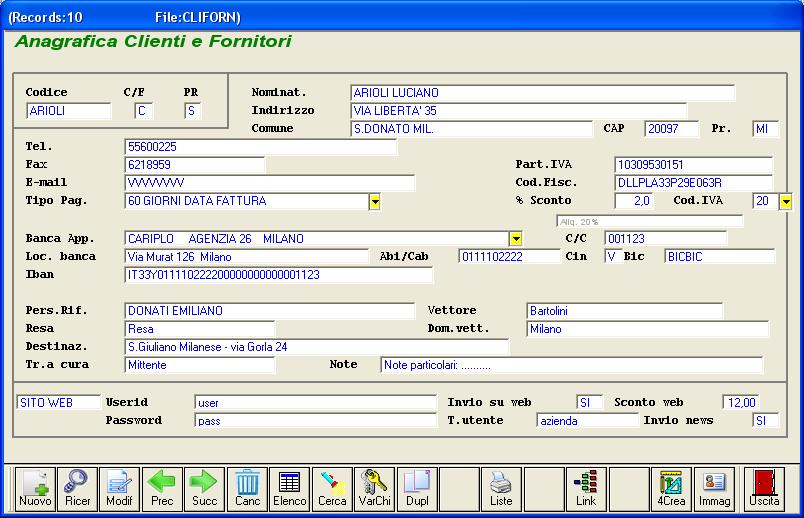Click the Nuovo new record icon

point(34,489)
